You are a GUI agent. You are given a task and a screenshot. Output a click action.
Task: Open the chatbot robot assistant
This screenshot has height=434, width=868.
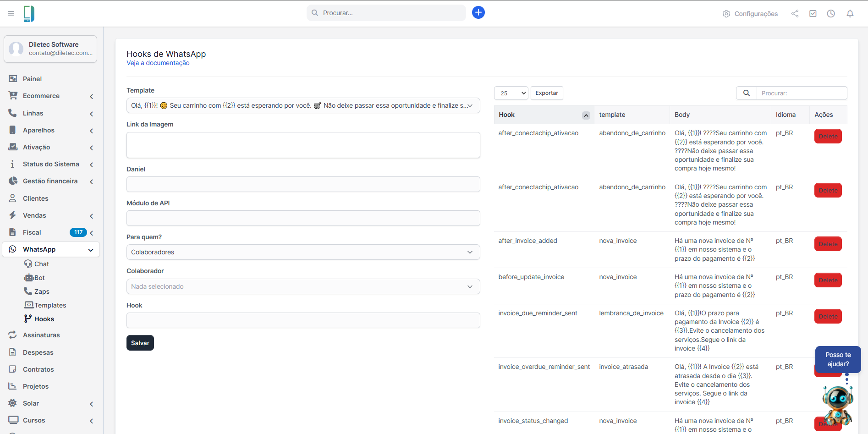tap(838, 404)
